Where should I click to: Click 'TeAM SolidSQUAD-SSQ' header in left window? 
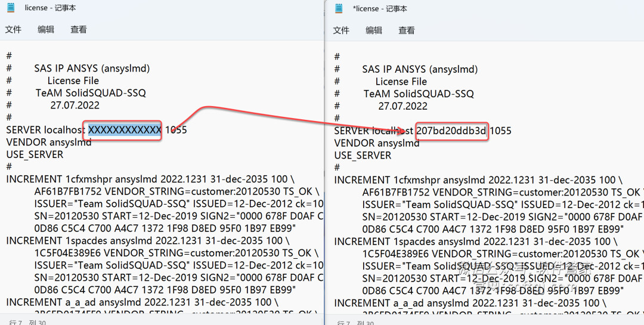coord(91,93)
